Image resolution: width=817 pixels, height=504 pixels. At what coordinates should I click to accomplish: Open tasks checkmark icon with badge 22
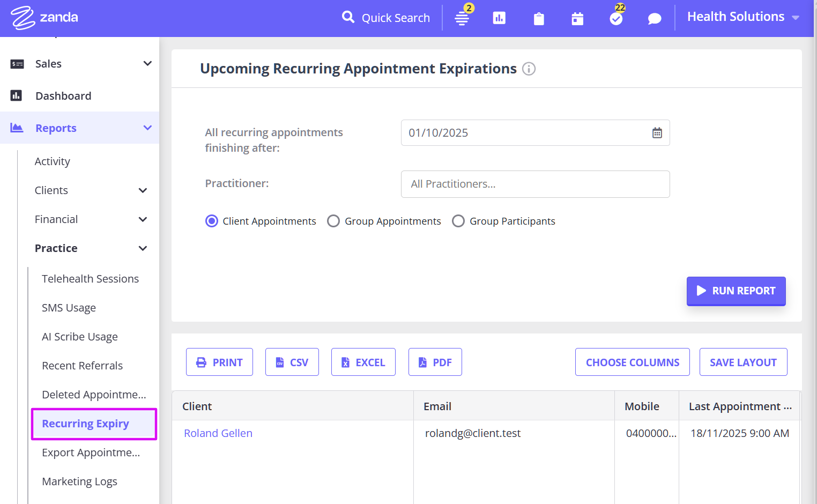tap(616, 19)
